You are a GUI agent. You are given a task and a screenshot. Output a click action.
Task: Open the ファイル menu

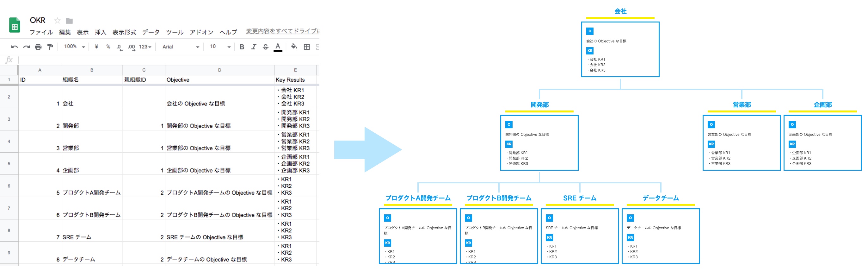41,32
